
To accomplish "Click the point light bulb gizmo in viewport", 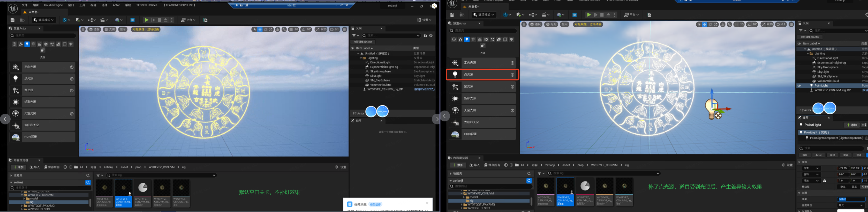I will [711, 108].
